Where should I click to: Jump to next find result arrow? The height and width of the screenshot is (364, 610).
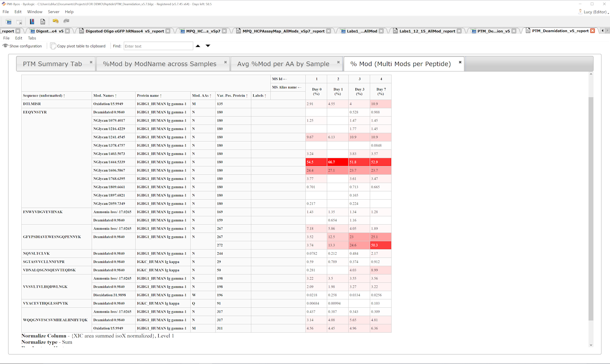pos(208,46)
